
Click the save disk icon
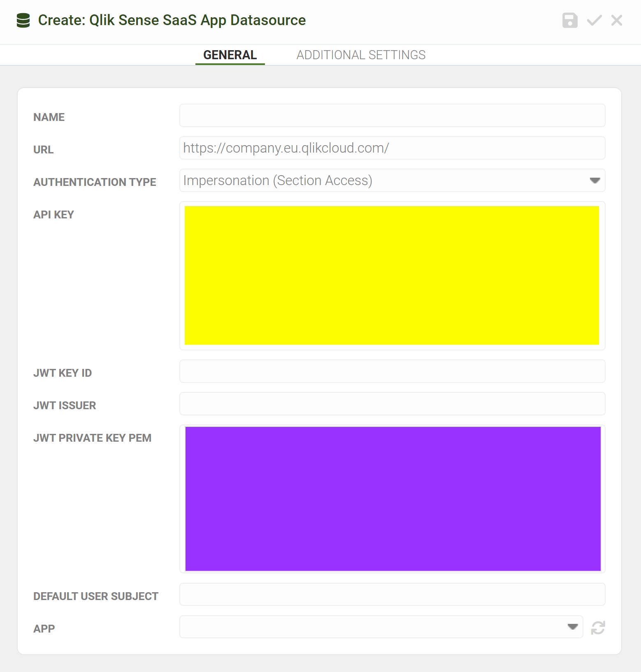(570, 20)
